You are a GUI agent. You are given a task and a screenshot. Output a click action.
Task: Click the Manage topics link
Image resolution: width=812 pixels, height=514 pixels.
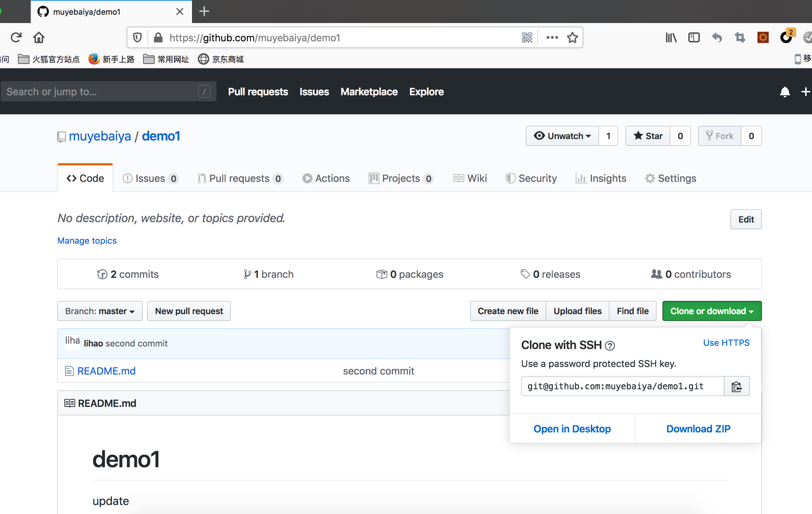coord(87,240)
